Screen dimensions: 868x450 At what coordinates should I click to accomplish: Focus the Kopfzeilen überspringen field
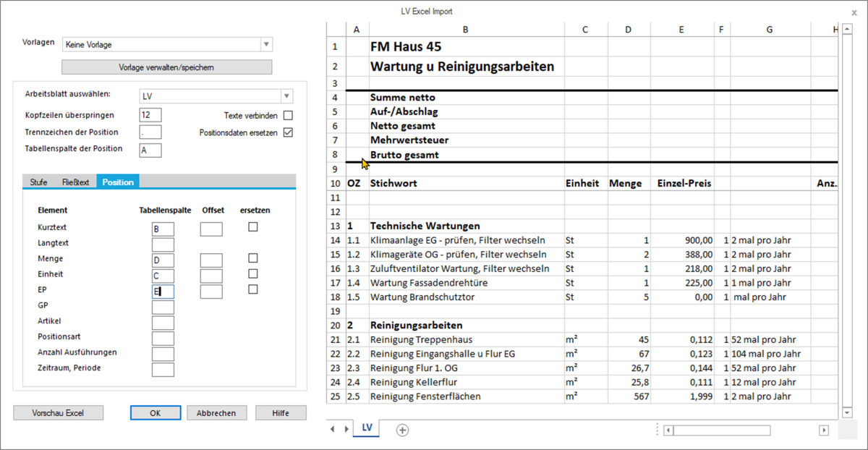[x=150, y=114]
